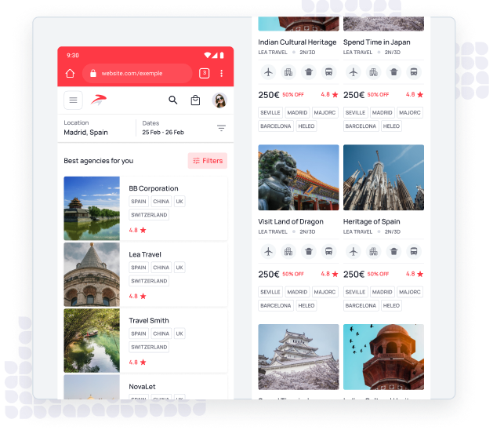The image size is (504, 430).
Task: Open the Indian Cultural Heritage title
Action: [297, 42]
